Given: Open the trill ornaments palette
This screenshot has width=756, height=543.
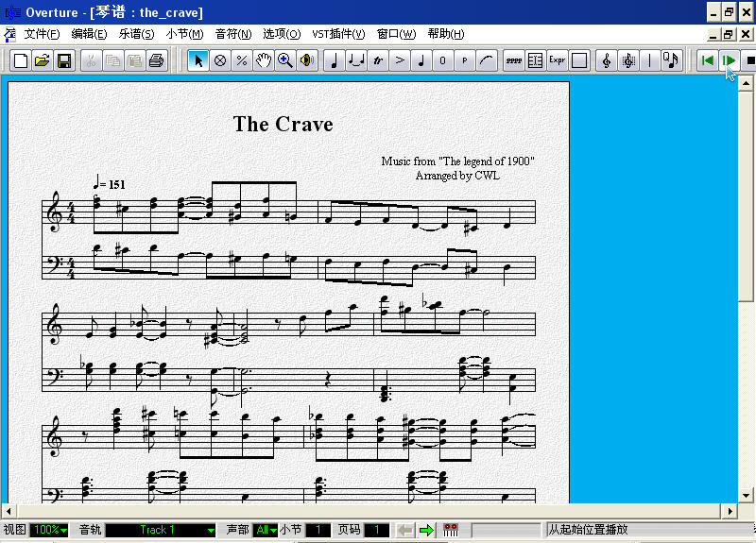Looking at the screenshot, I should pyautogui.click(x=377, y=60).
